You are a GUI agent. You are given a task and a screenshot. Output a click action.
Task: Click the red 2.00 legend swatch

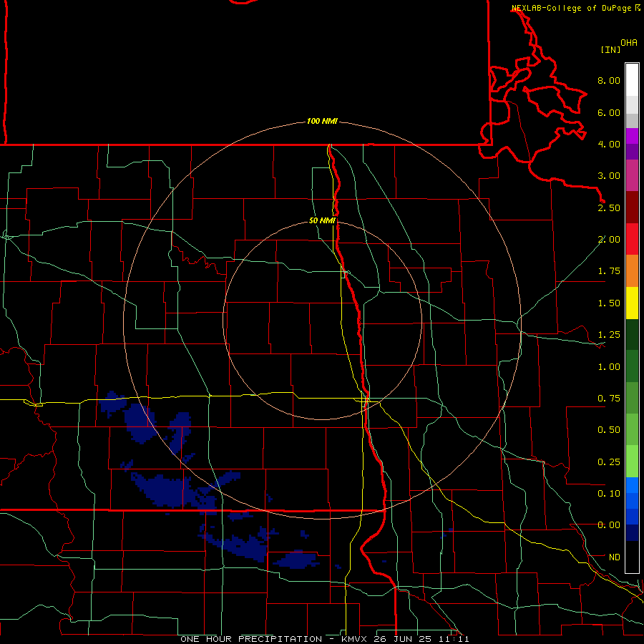(x=632, y=239)
